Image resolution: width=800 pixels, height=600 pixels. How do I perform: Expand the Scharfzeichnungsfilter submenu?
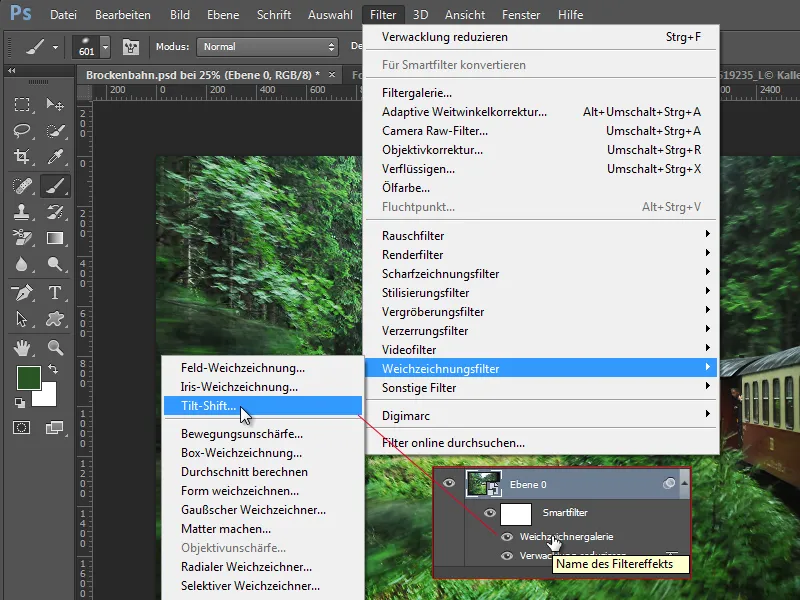coord(541,274)
